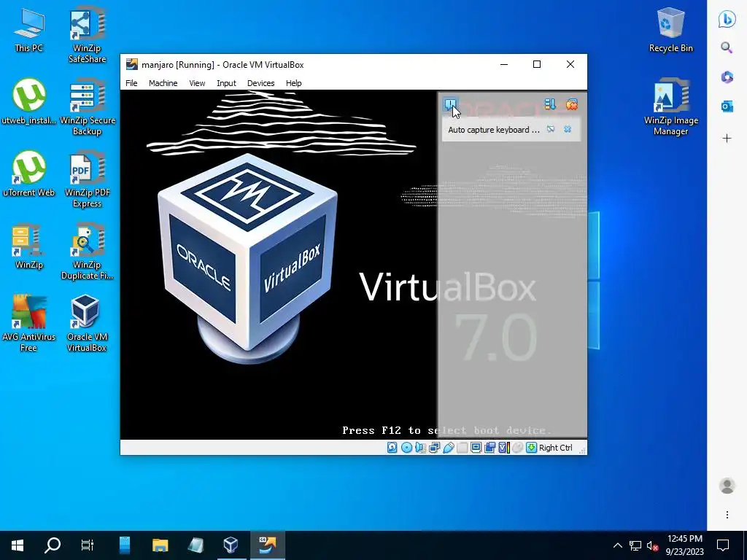
Task: Click the running manjaro VM taskbar button
Action: pos(267,545)
